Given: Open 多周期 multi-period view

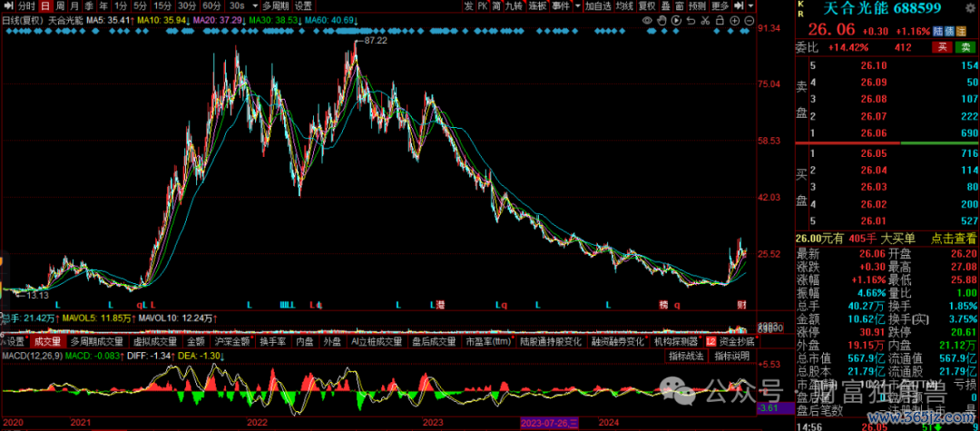Looking at the screenshot, I should pyautogui.click(x=276, y=6).
